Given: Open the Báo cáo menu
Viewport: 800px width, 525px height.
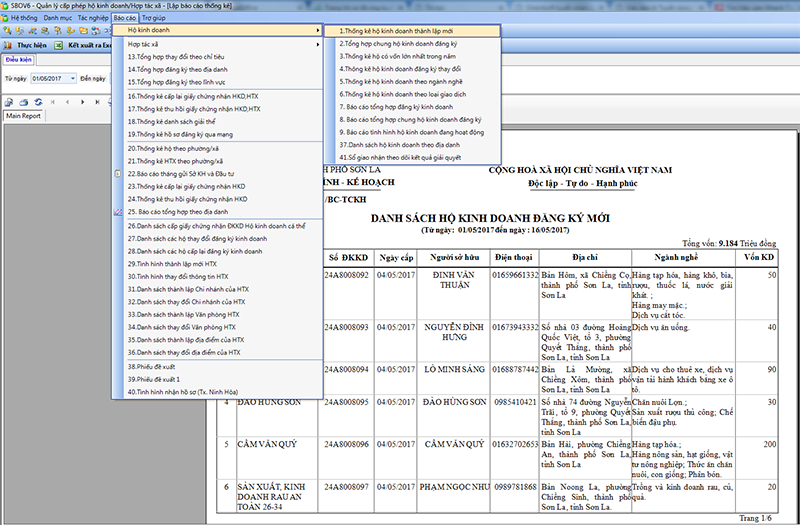Looking at the screenshot, I should coord(125,18).
